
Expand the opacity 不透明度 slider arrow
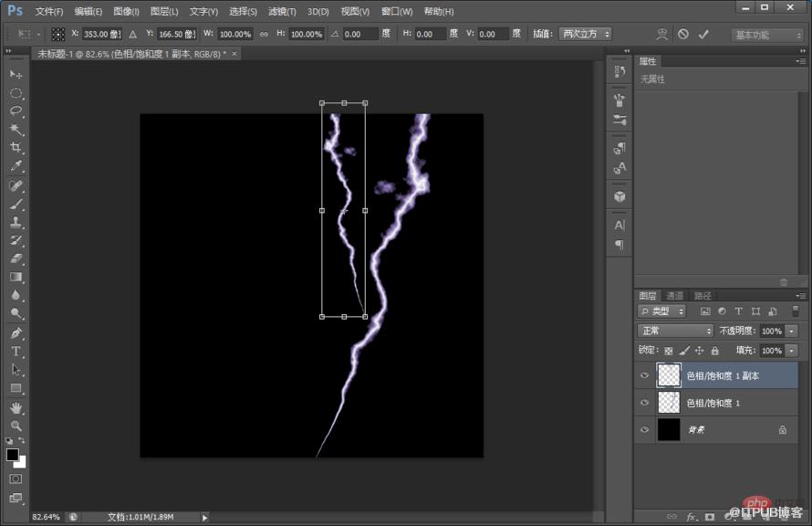(792, 331)
